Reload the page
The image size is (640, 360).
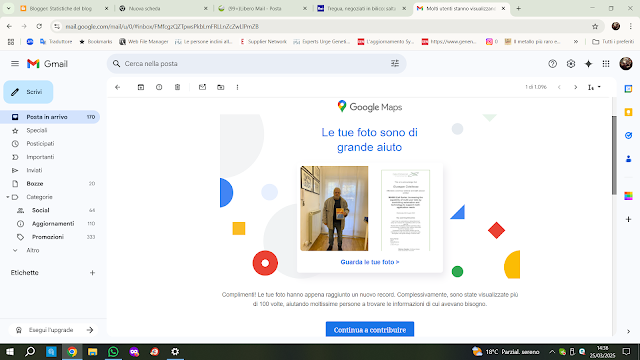(39, 26)
